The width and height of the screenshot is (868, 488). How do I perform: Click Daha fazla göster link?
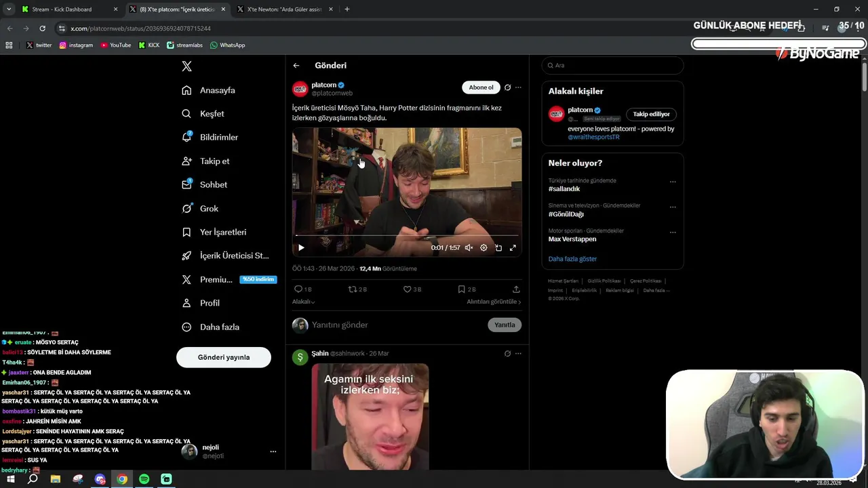572,259
